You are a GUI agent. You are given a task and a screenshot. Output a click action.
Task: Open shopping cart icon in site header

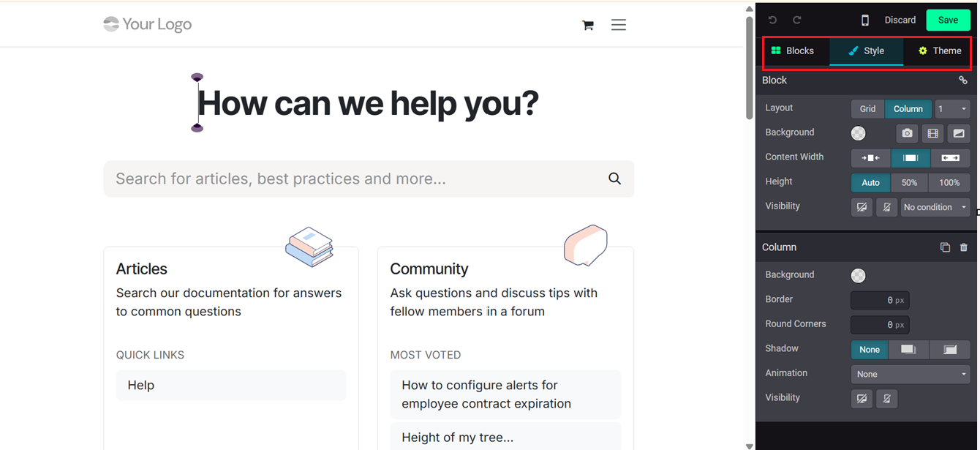(x=587, y=25)
